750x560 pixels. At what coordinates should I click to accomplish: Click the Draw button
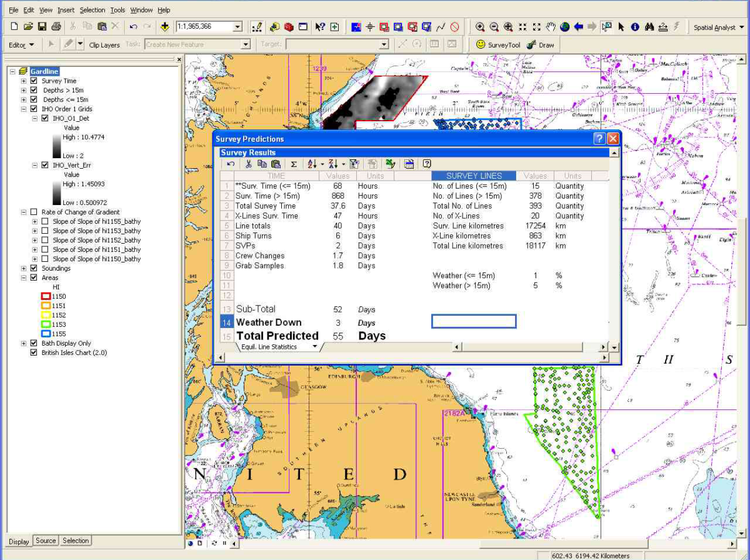(541, 44)
